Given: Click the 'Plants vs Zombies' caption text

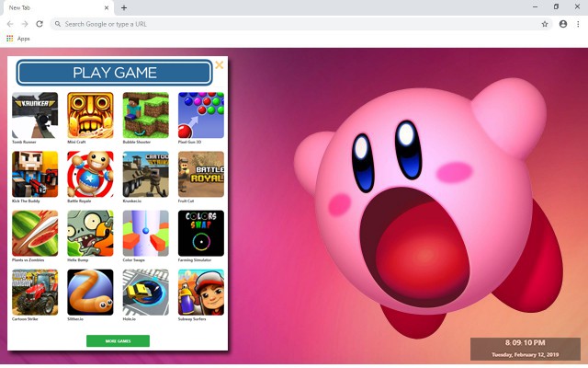Looking at the screenshot, I should 28,259.
